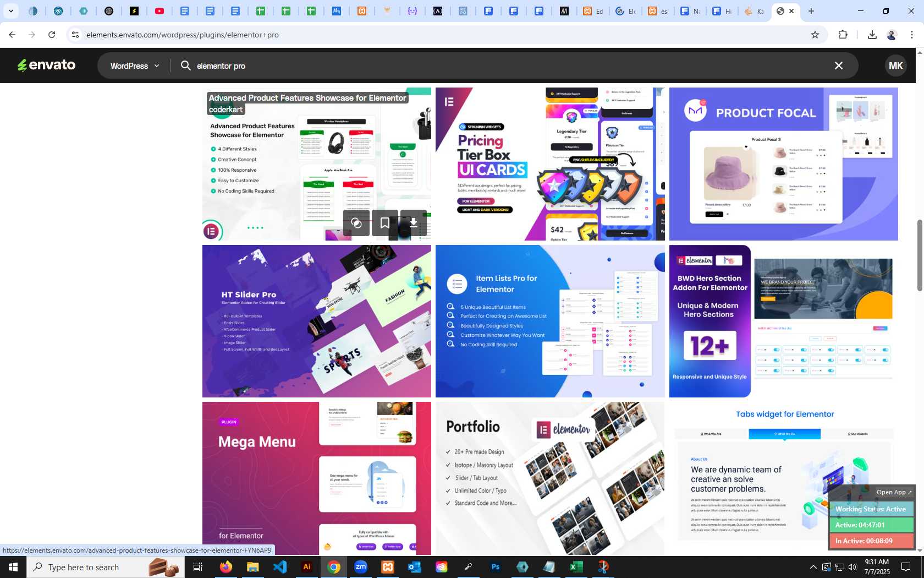This screenshot has width=924, height=578.
Task: Open the Advanced Product Features Showcase title link
Action: (x=307, y=98)
